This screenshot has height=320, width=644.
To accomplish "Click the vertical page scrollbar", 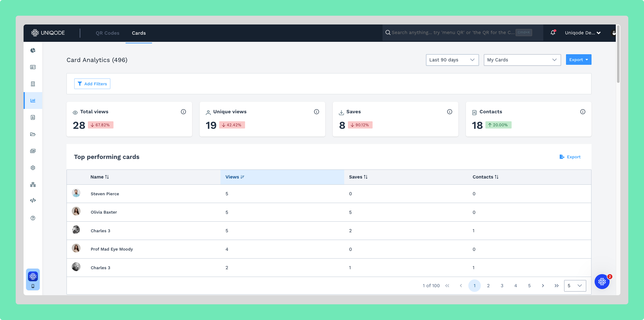I will click(618, 54).
